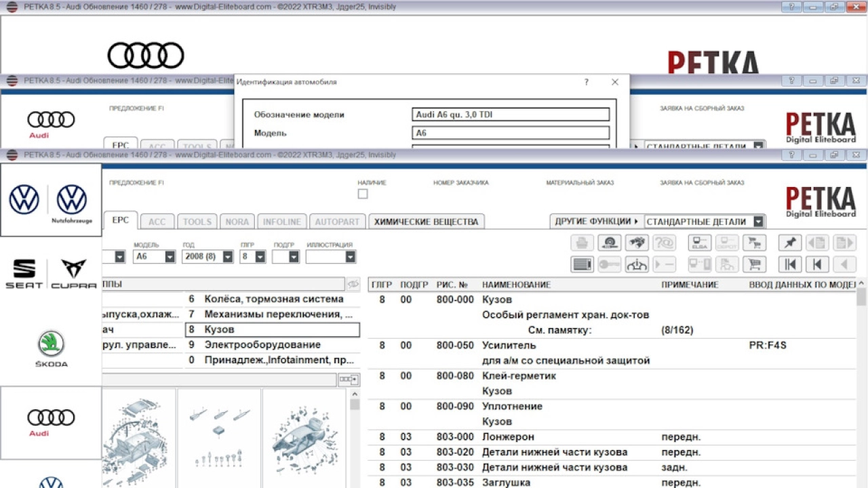Click the people-with-flag icon in lower toolbar row
The height and width of the screenshot is (488, 868).
727,264
